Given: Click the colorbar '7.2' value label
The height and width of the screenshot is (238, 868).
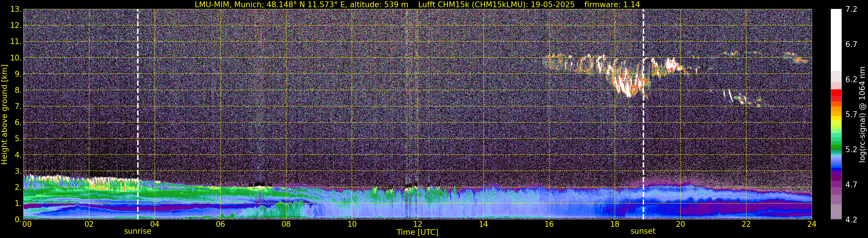Looking at the screenshot, I should pos(851,10).
